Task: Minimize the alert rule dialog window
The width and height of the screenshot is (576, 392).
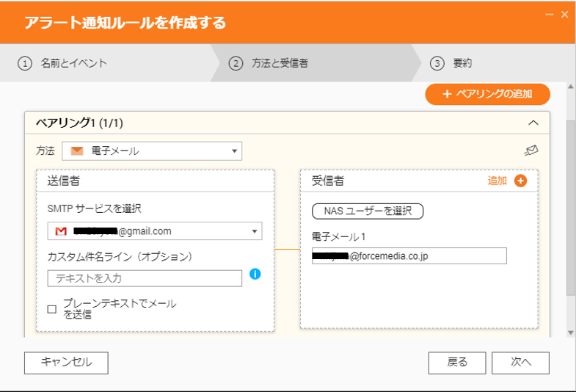Action: [x=549, y=14]
